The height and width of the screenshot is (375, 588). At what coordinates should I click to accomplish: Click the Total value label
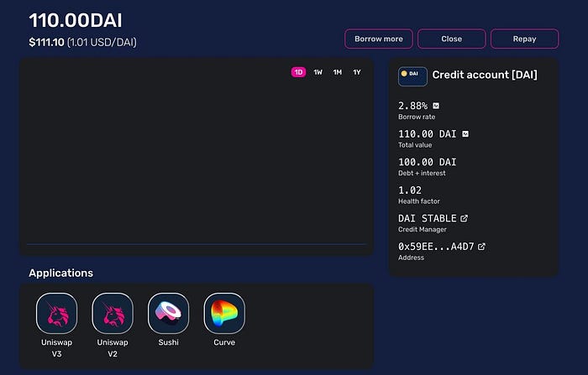[415, 145]
